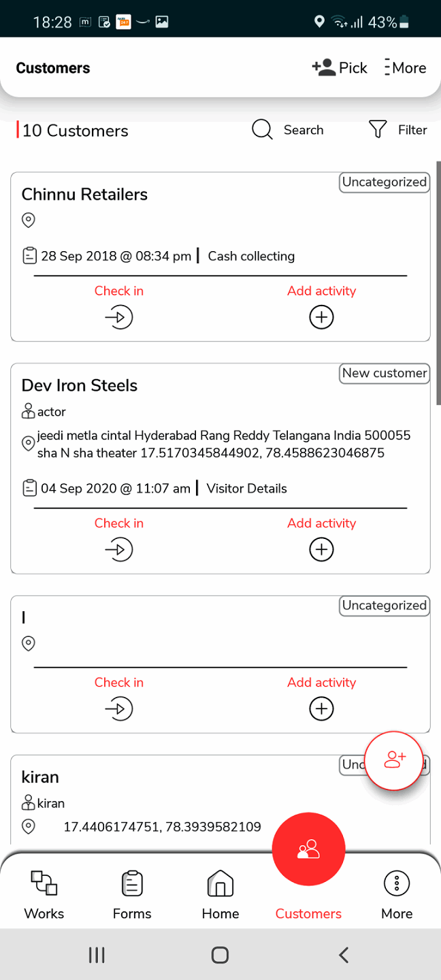
Task: Tap Check in icon for Dev Iron Steels
Action: [x=119, y=550]
